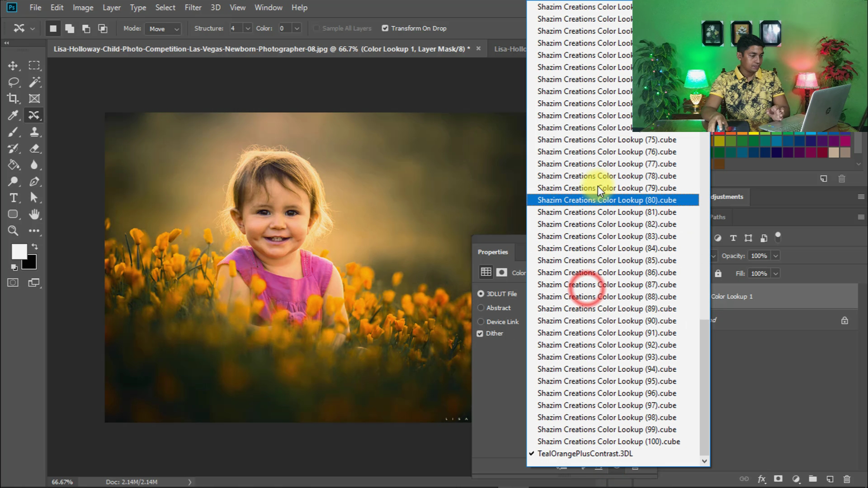The image size is (868, 488).
Task: Uncheck the Dither option in Properties
Action: click(x=480, y=333)
